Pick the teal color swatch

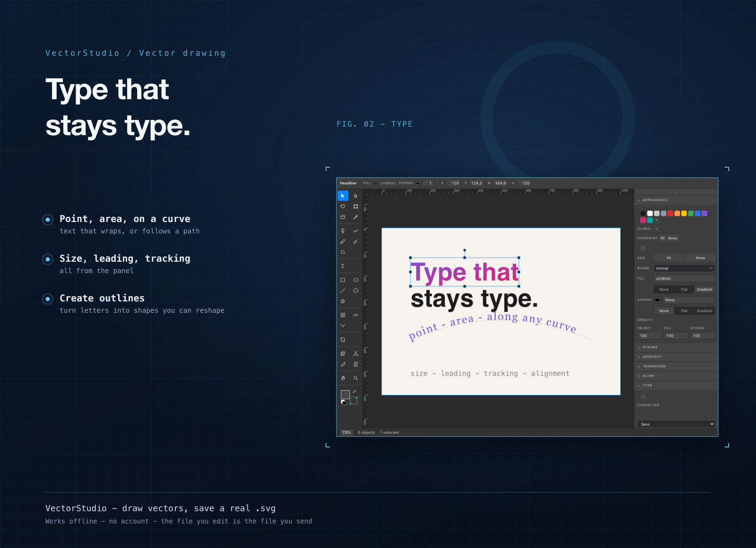point(650,220)
